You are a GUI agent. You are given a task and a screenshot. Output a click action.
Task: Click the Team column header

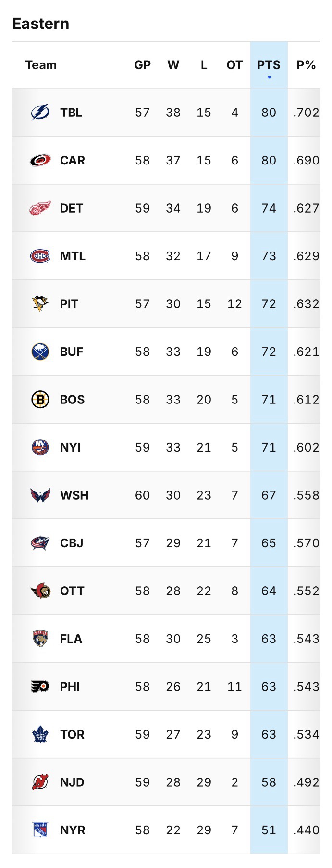click(41, 65)
